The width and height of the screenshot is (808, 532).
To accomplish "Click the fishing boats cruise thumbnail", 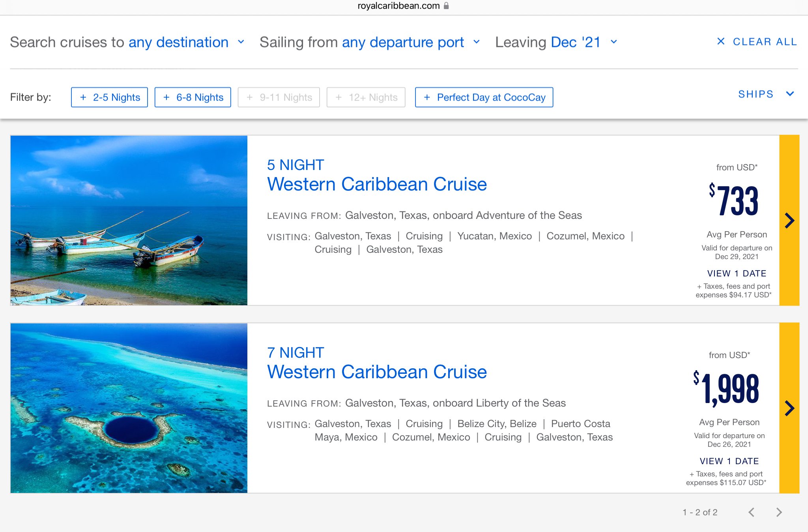I will [129, 220].
